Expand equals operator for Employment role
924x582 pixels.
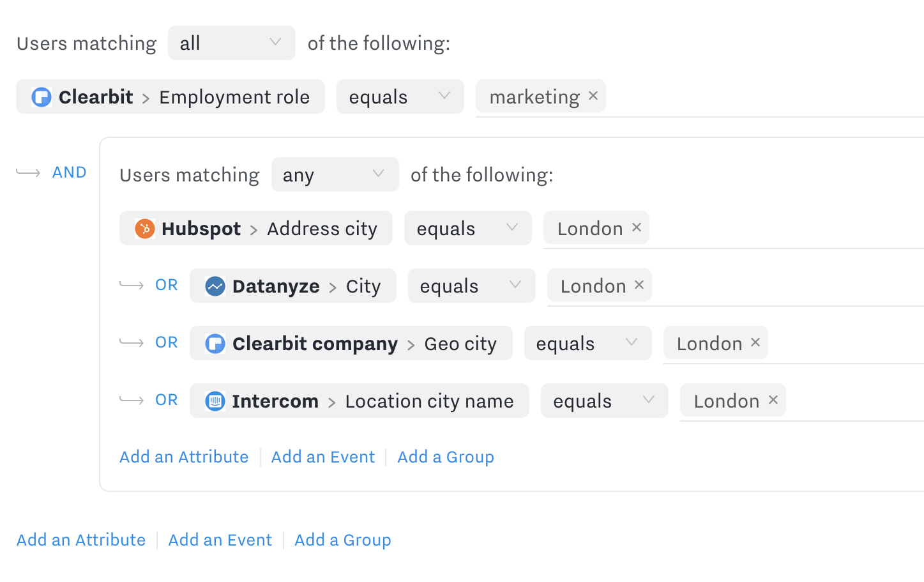(x=400, y=96)
